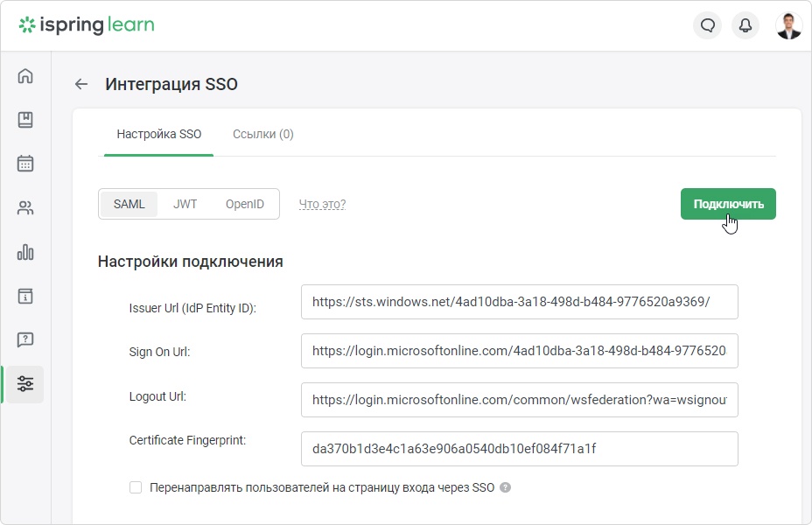Select the OpenID protocol option
Image resolution: width=812 pixels, height=525 pixels.
(244, 204)
